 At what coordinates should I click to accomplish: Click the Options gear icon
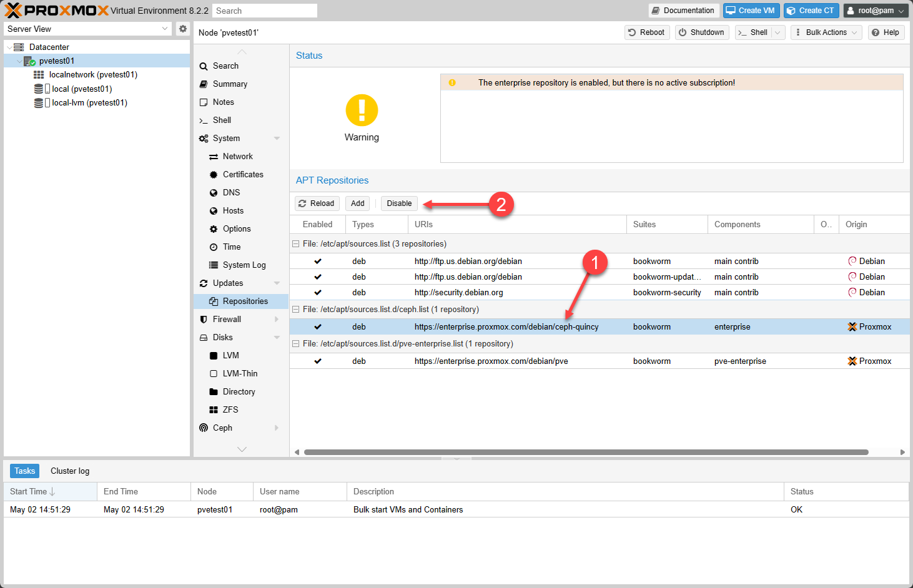pyautogui.click(x=214, y=229)
